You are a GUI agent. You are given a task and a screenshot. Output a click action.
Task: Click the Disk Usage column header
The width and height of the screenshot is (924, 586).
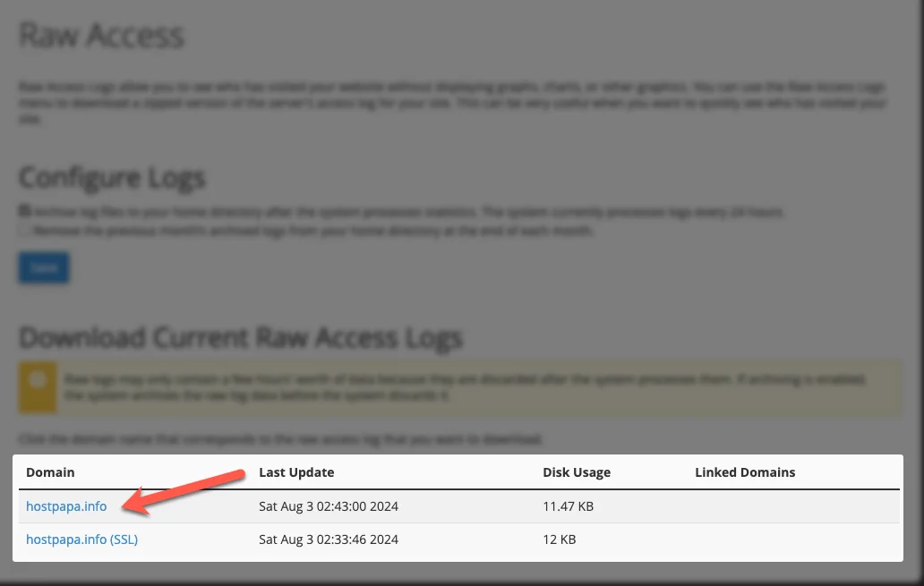[577, 472]
